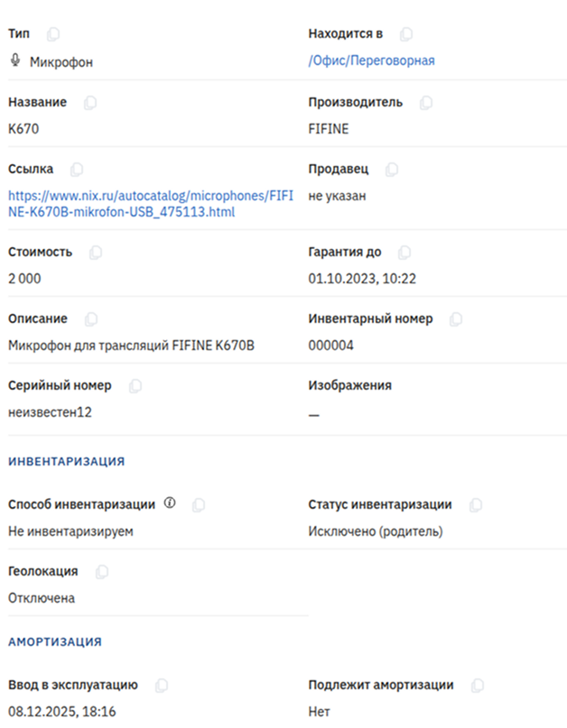
Task: Copy the Гарантия до field value
Action: click(x=404, y=253)
